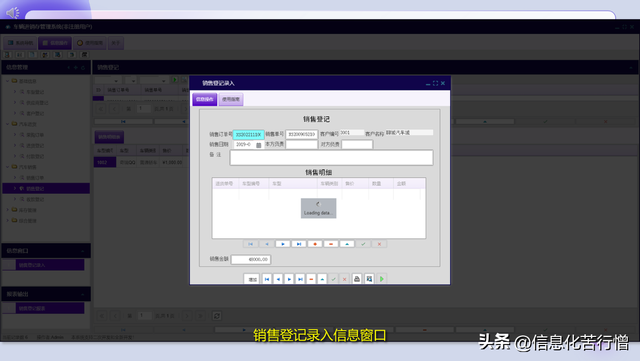This screenshot has width=640, height=361.
Task: Mute using the speaker icon at top left
Action: [13, 13]
